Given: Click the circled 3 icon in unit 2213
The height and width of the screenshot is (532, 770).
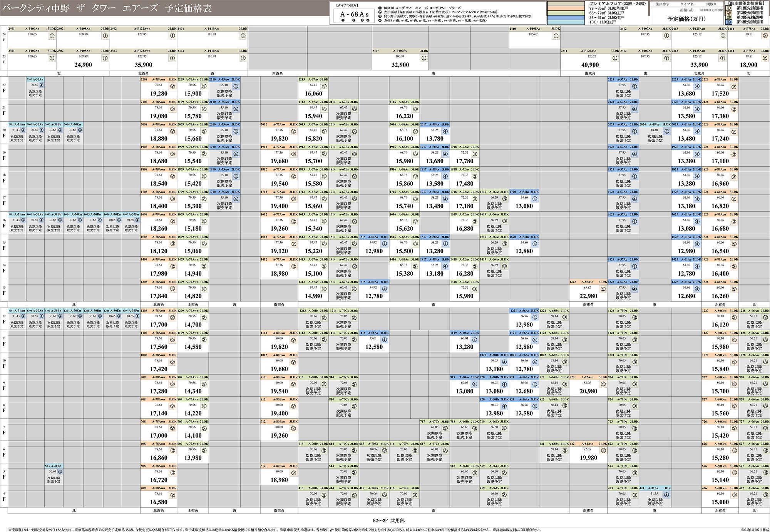Looking at the screenshot, I should click(324, 87).
